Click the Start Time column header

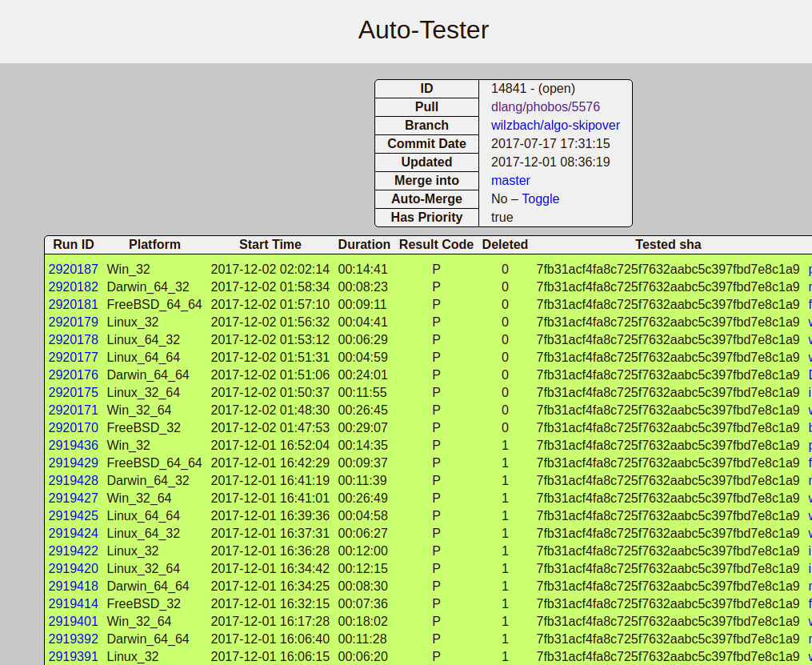(x=270, y=244)
